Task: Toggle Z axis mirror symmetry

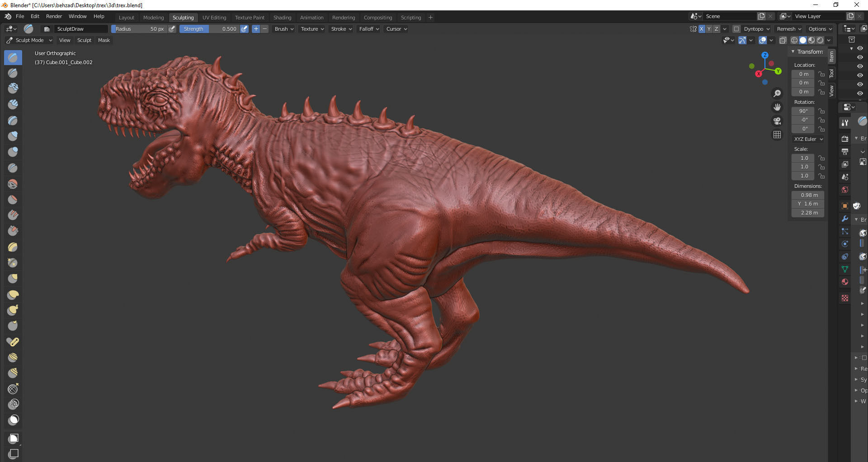Action: (716, 29)
